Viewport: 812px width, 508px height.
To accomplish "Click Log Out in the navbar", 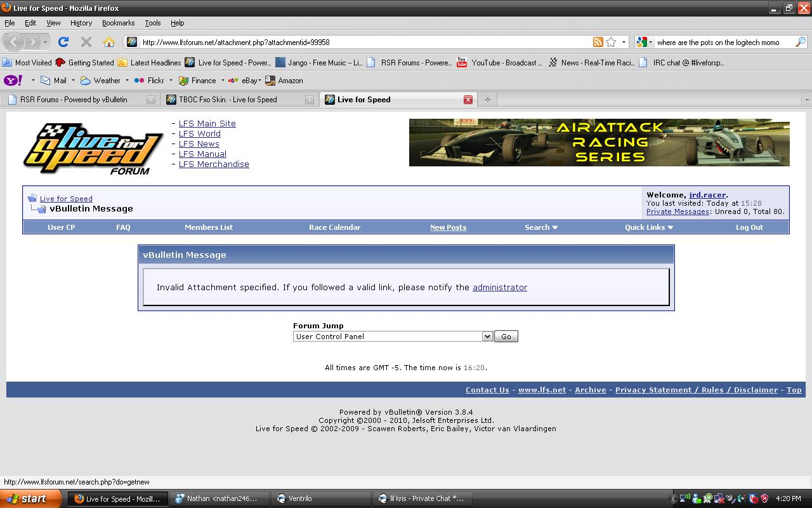I will 749,227.
